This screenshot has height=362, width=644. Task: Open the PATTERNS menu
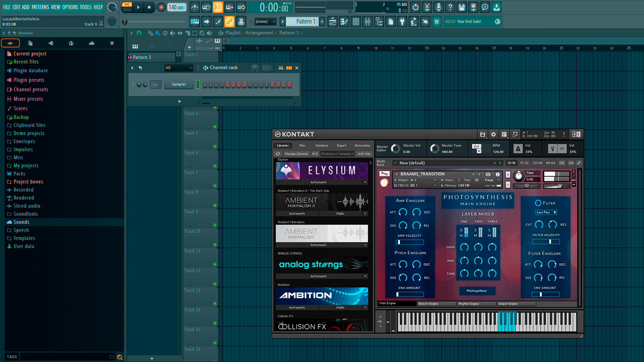click(40, 7)
